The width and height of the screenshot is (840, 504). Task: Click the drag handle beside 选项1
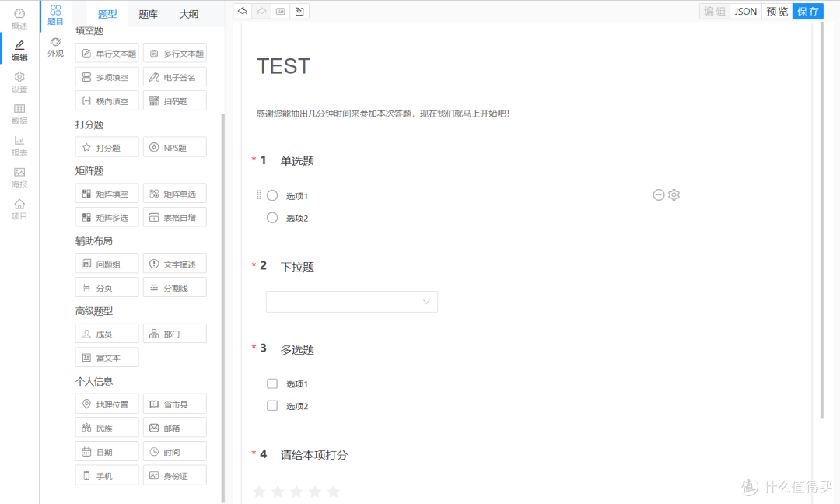coord(259,195)
